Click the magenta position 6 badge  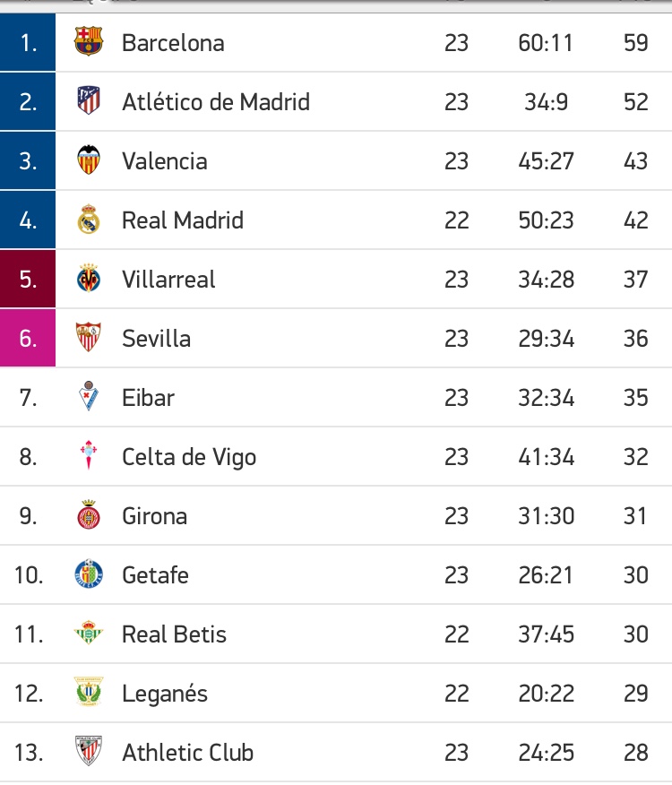[28, 338]
